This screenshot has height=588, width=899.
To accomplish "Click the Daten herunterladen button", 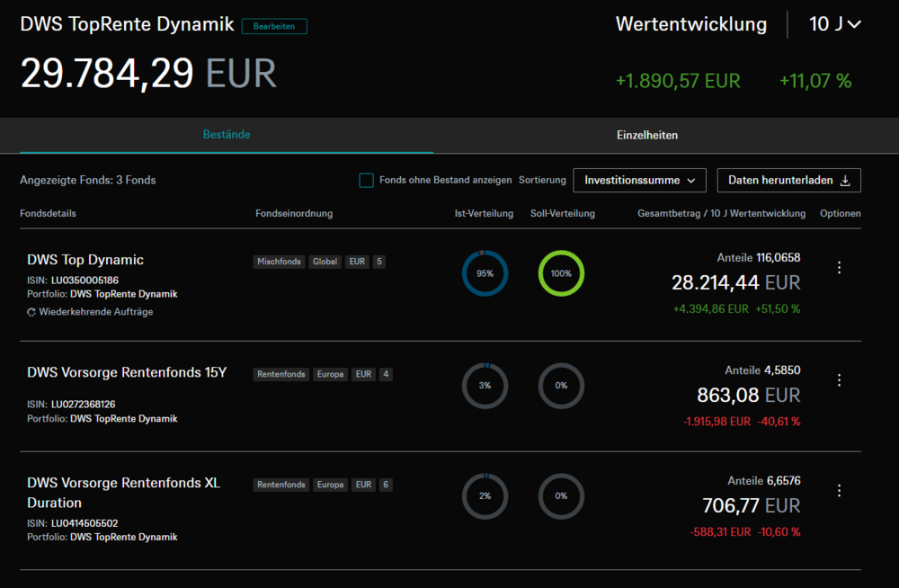I will click(789, 180).
